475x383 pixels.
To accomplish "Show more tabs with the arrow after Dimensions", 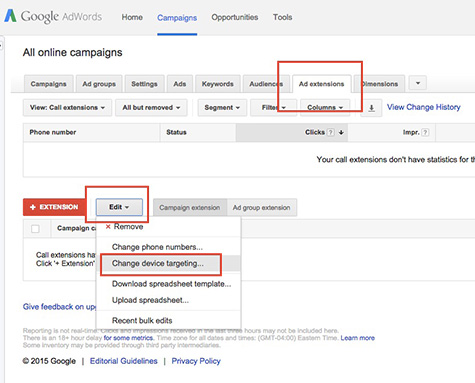I will click(418, 83).
